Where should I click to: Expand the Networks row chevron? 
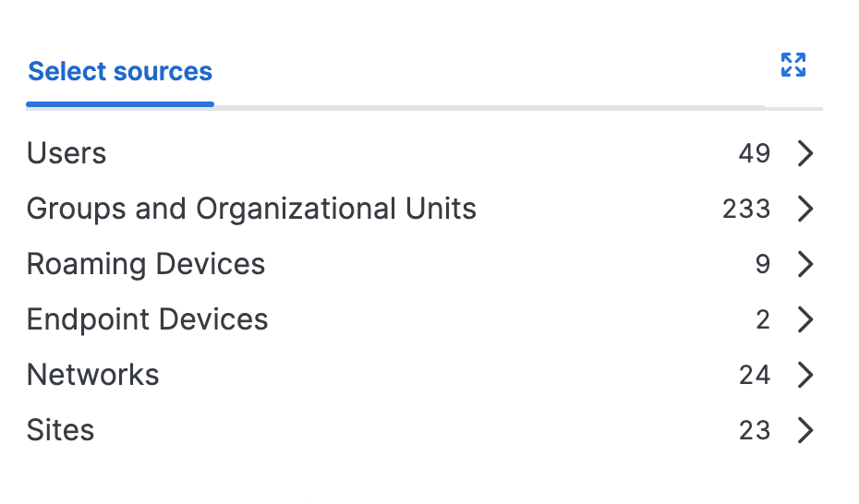point(805,374)
